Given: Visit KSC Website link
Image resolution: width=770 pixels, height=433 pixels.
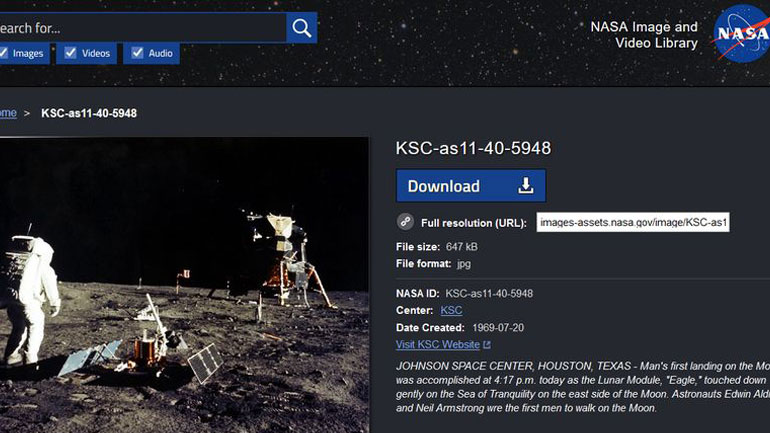Looking at the screenshot, I should [x=438, y=345].
